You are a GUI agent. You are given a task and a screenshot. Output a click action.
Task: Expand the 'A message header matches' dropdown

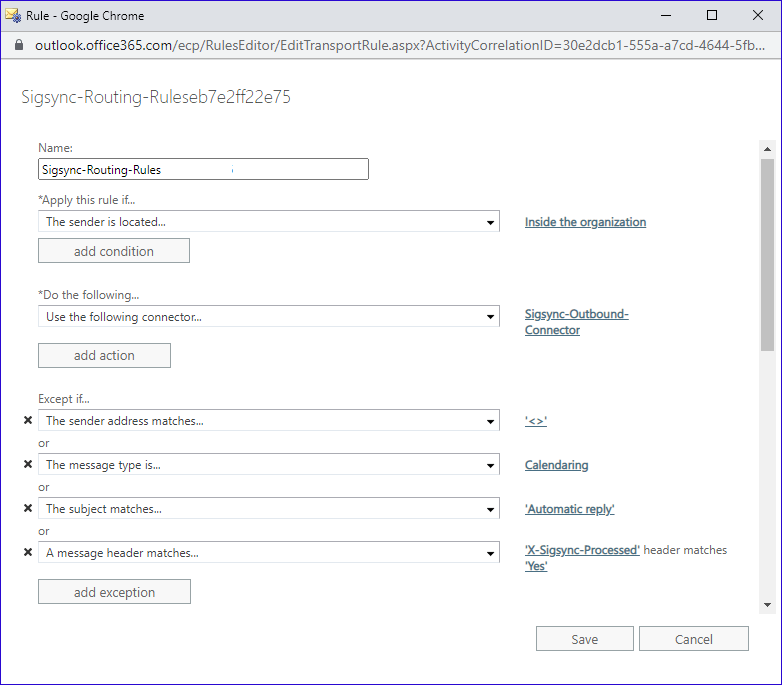[269, 553]
